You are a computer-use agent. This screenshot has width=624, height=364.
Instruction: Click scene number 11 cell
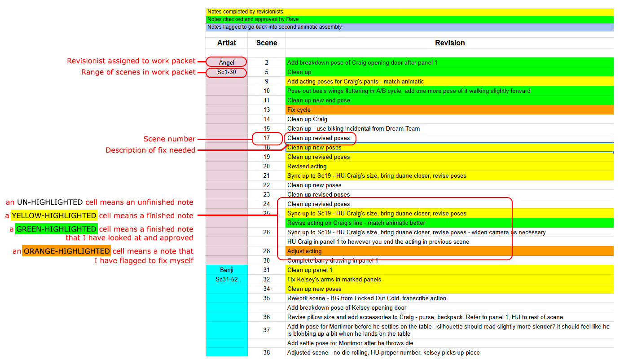[267, 100]
